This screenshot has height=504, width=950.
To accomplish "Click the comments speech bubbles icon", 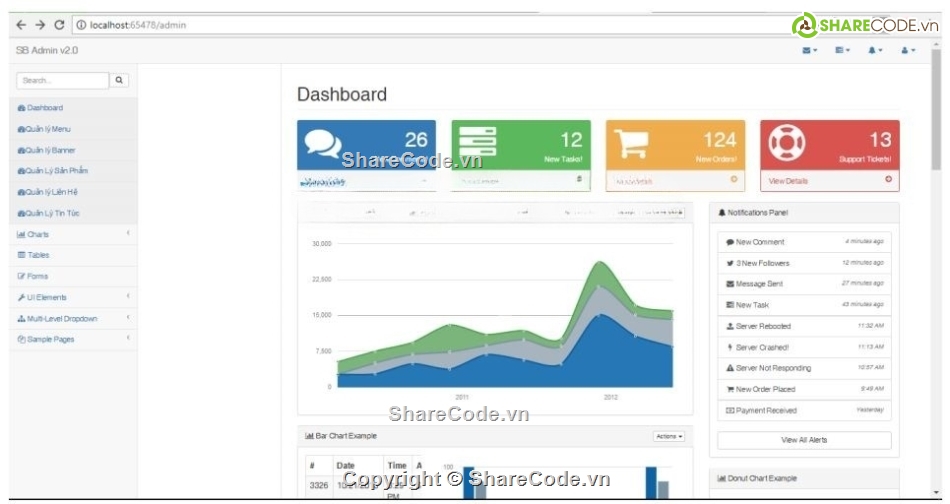I will tap(322, 144).
